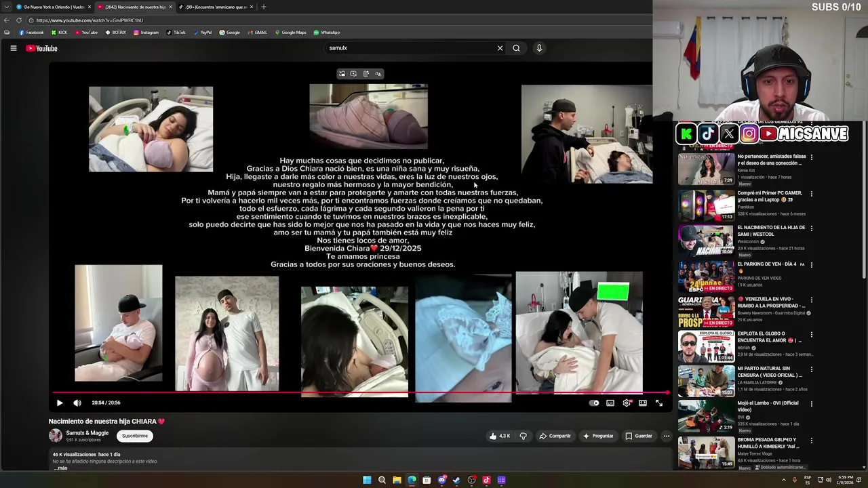
Task: Open the Google Maps bookmark
Action: coord(290,33)
